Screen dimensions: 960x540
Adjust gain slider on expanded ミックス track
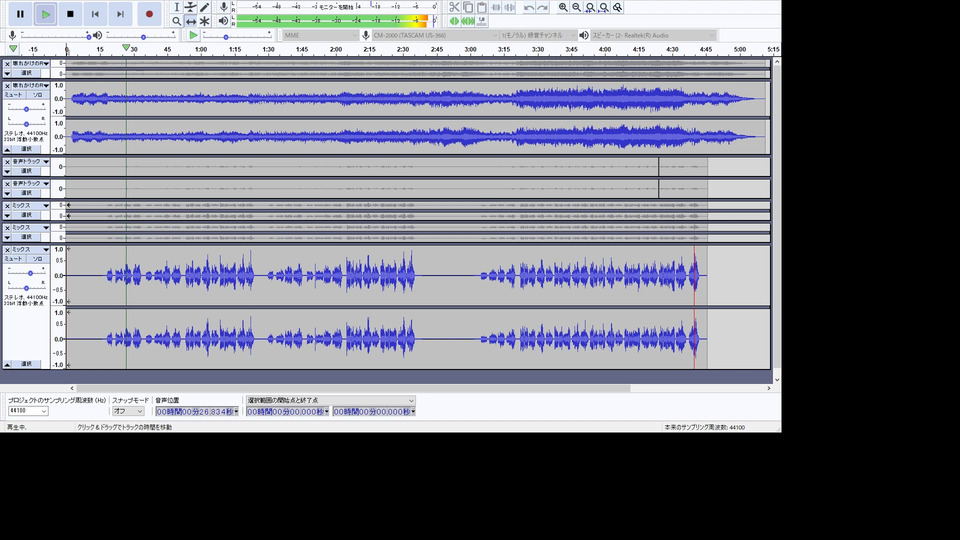click(26, 273)
